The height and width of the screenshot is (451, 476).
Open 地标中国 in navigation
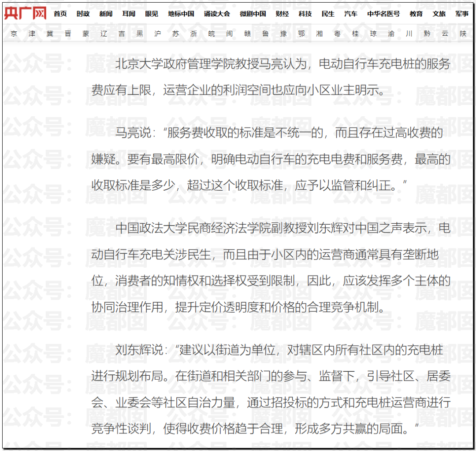pos(181,14)
